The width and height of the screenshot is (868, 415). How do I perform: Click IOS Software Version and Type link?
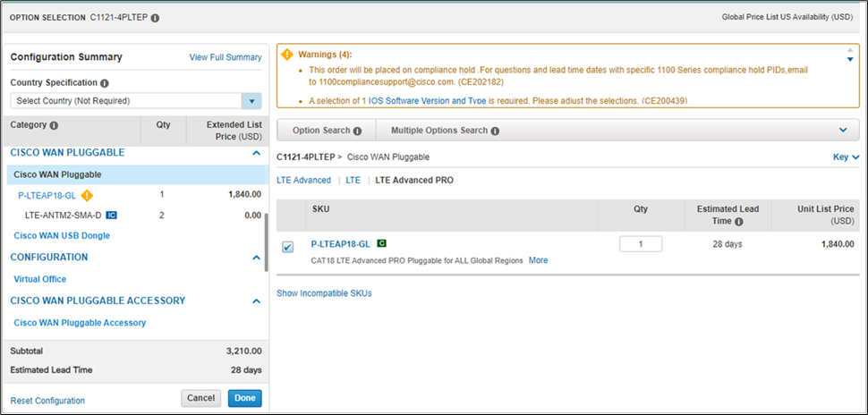[428, 101]
